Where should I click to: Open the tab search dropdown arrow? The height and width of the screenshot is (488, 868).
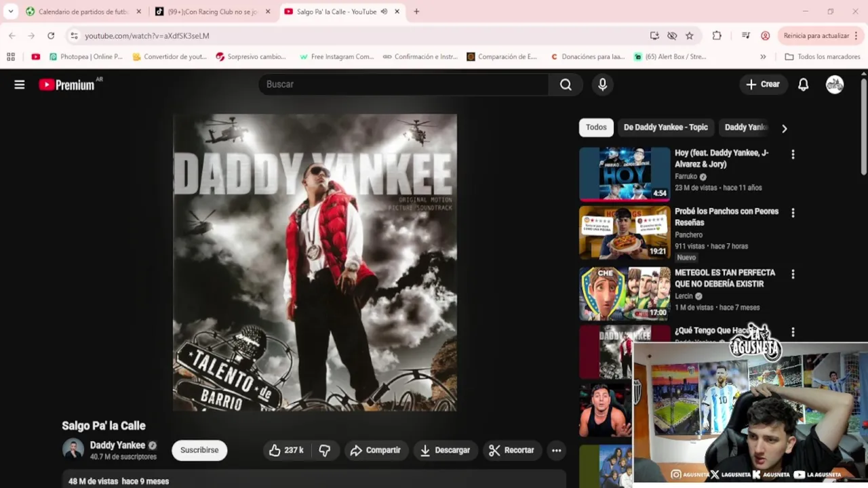pos(11,12)
